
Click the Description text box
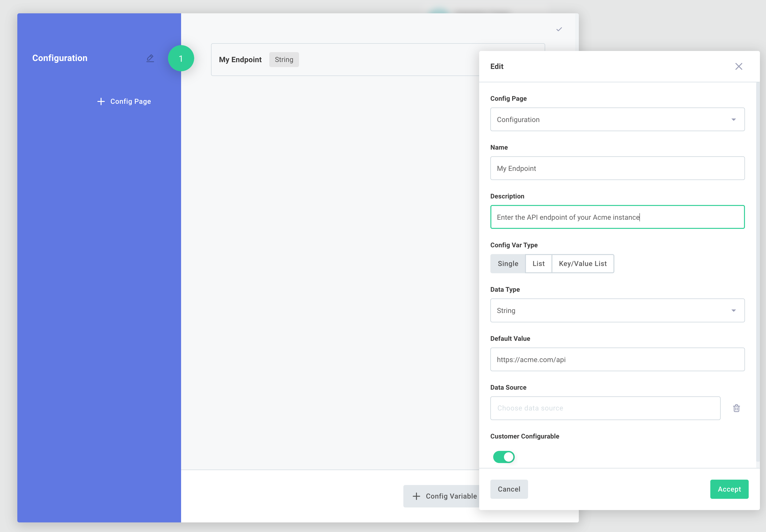(617, 217)
